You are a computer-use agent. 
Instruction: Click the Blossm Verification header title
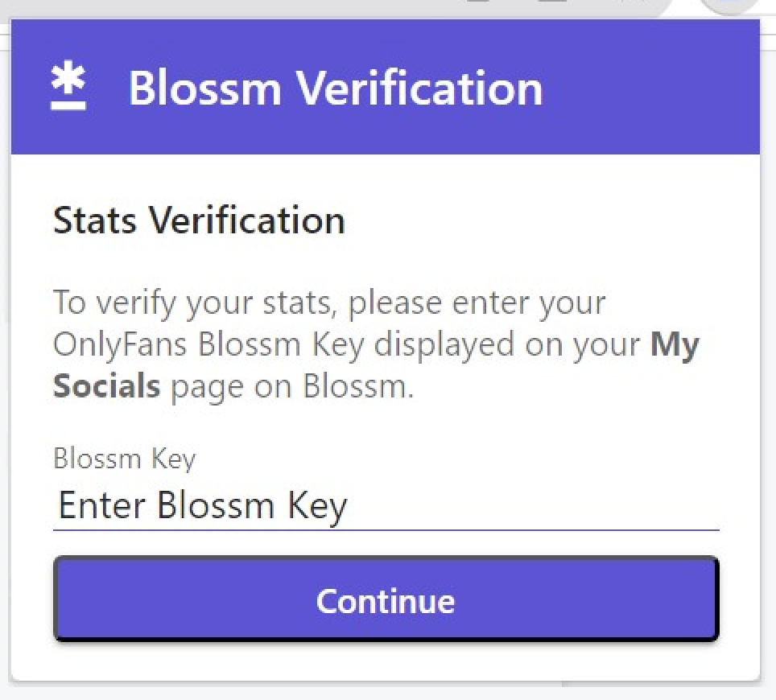(336, 88)
